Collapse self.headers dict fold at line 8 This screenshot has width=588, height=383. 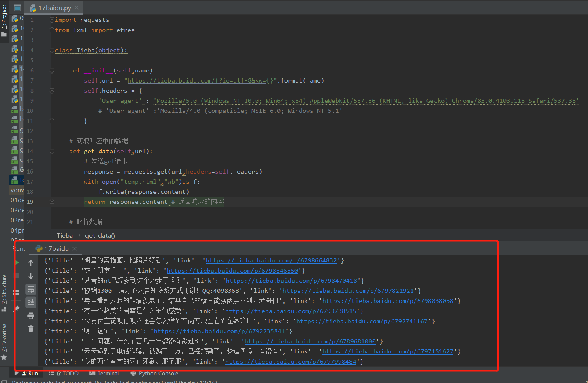click(52, 91)
